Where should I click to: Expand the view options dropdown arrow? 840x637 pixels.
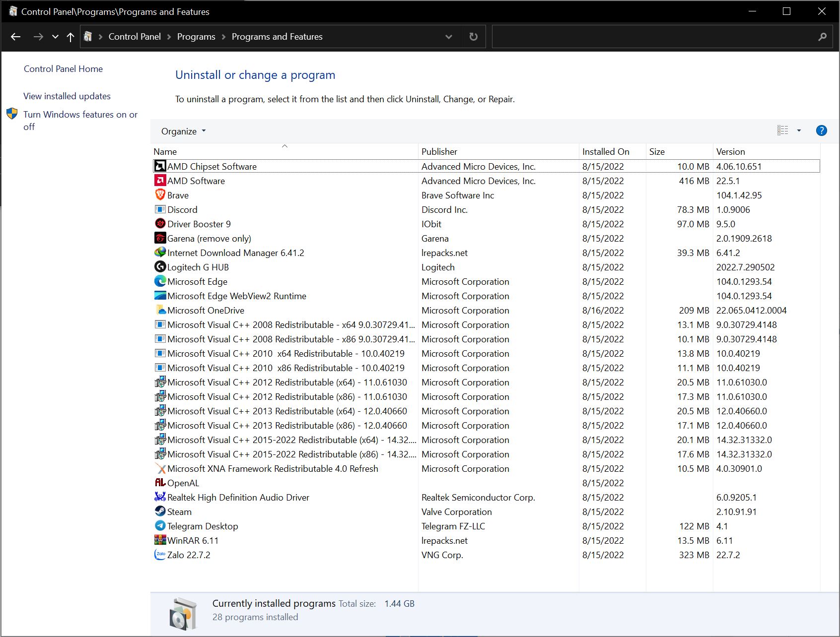(x=799, y=130)
